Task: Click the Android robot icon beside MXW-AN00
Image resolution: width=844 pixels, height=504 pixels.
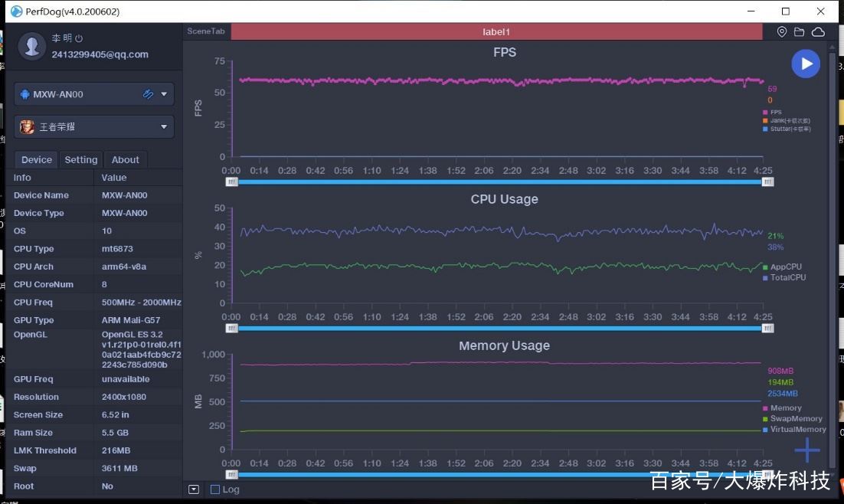Action: point(25,94)
